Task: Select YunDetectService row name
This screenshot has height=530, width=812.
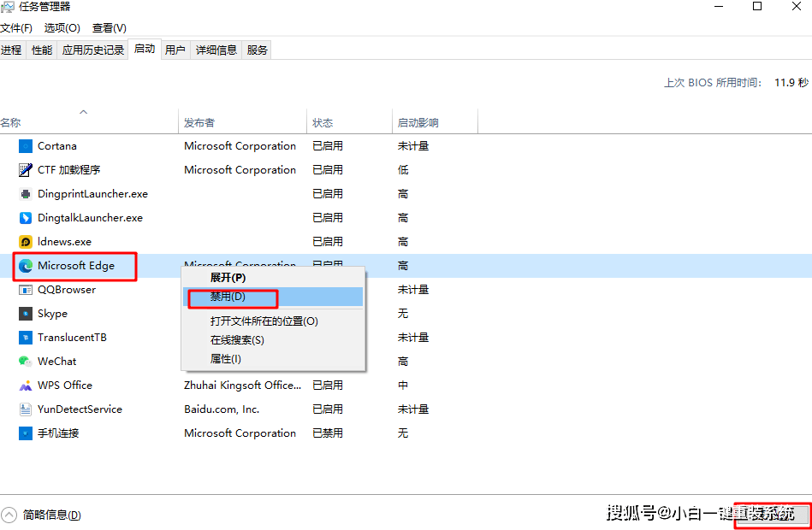Action: coord(80,409)
